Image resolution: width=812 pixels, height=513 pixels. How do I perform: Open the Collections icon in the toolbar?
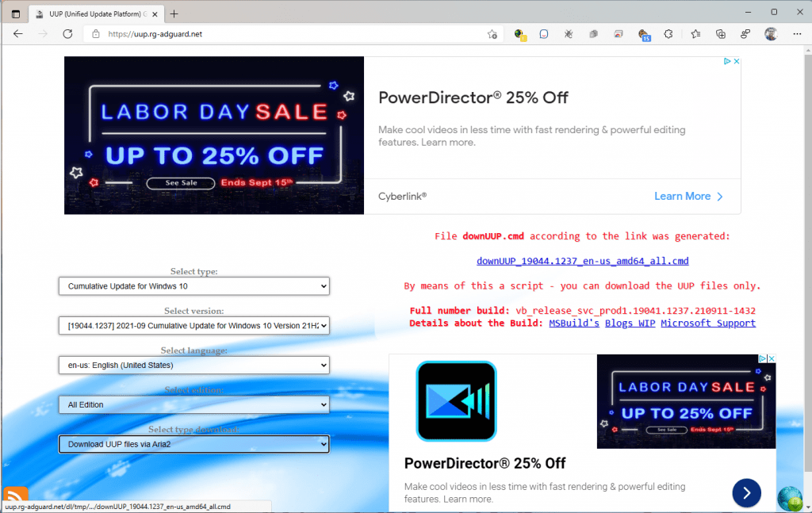[x=720, y=34]
